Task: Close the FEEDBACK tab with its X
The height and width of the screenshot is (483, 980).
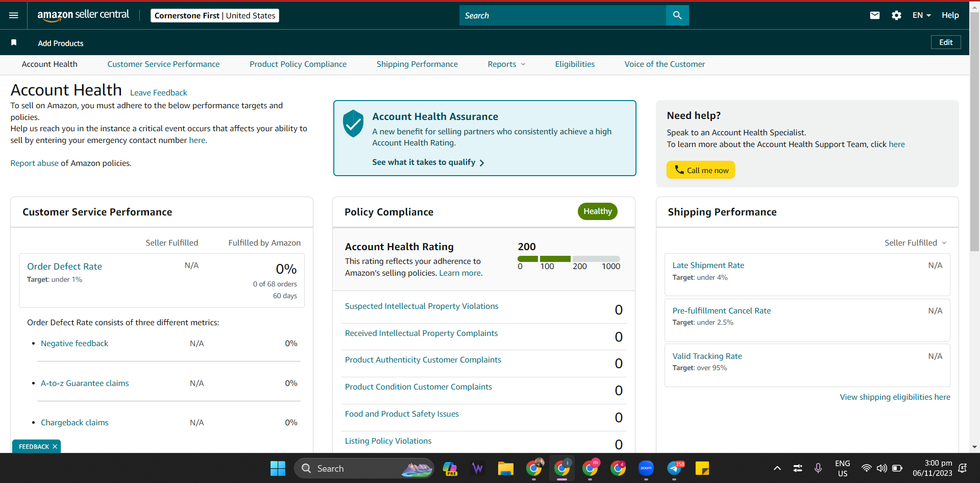Action: 55,447
